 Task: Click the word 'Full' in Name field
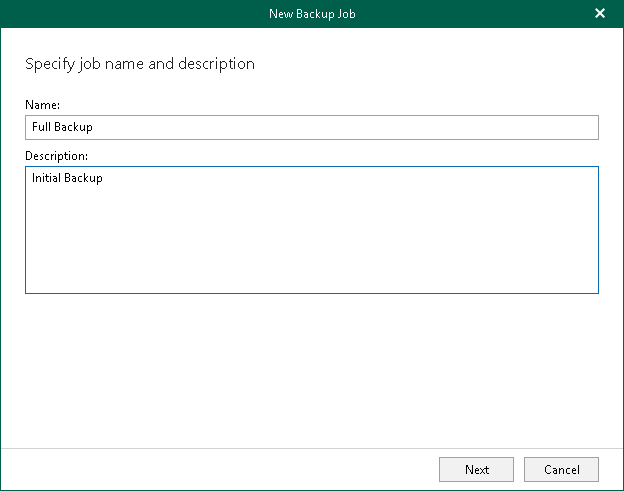[43, 127]
